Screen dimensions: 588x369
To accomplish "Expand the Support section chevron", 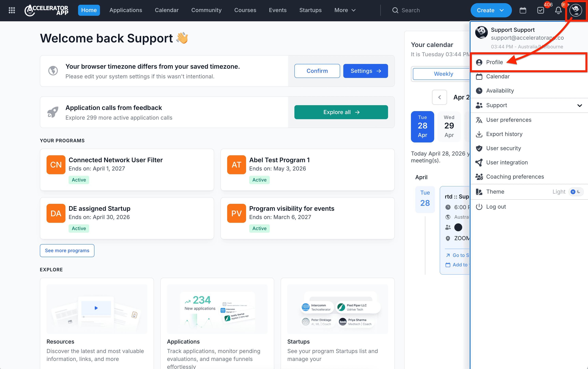I will [580, 105].
